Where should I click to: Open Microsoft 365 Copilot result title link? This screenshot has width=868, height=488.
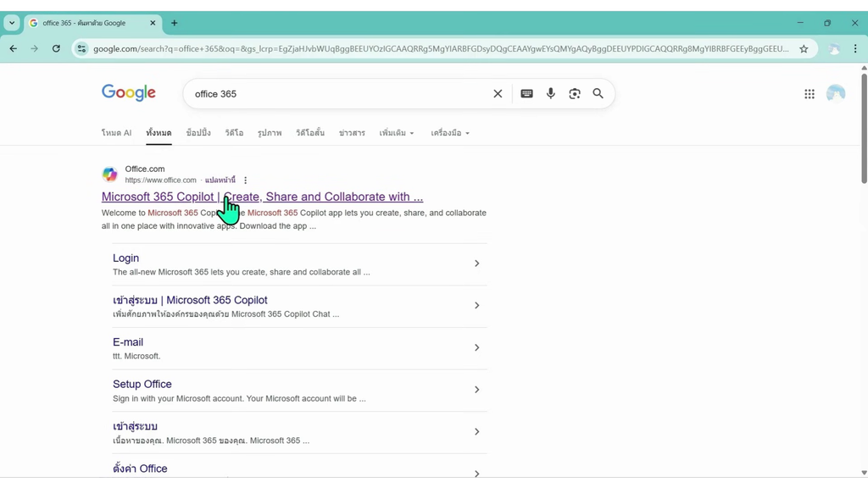(x=262, y=197)
